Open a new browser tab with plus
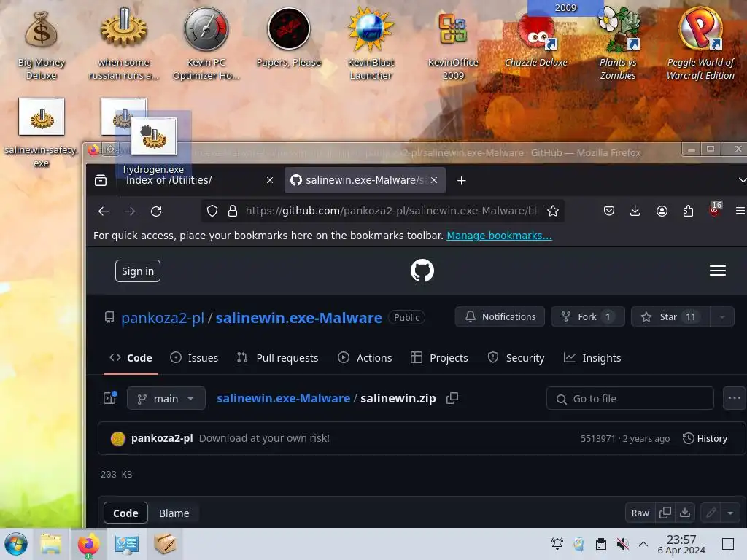Image resolution: width=747 pixels, height=560 pixels. (461, 181)
